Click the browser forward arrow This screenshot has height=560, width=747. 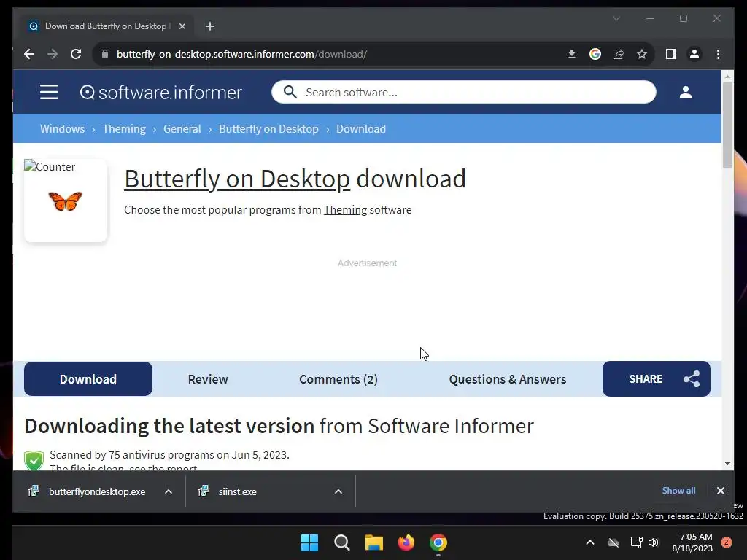pyautogui.click(x=53, y=54)
